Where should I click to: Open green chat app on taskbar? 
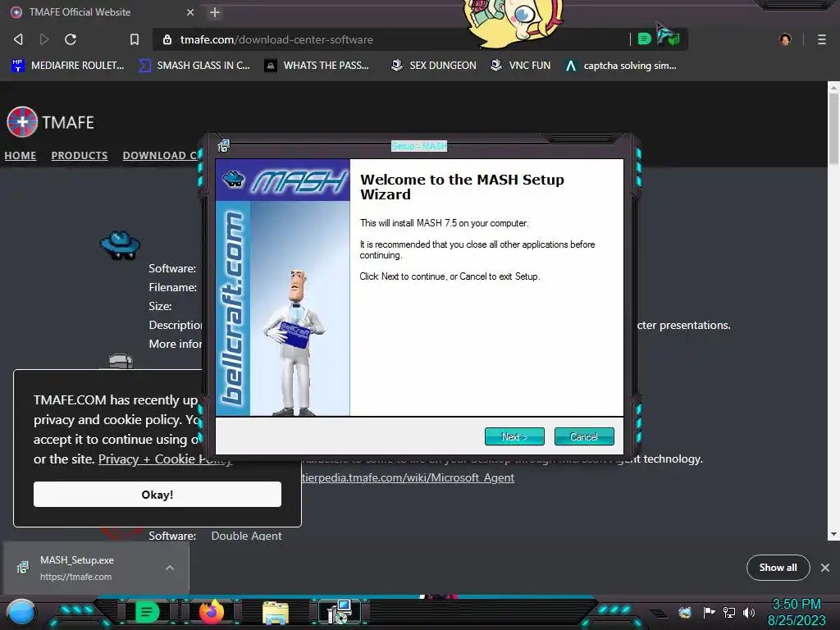(147, 612)
